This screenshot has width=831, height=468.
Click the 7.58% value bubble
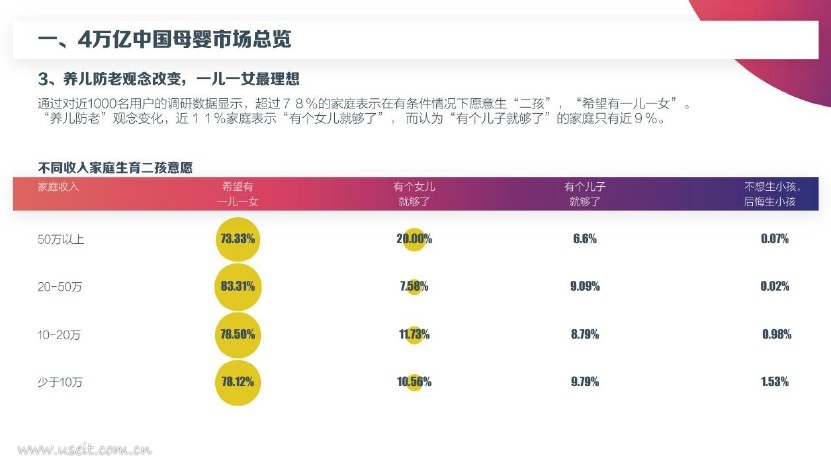click(414, 287)
